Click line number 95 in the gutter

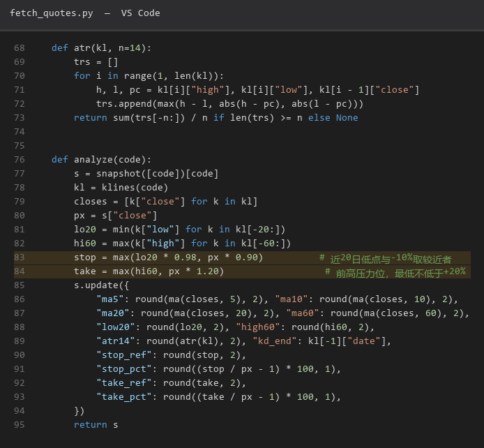pos(19,425)
